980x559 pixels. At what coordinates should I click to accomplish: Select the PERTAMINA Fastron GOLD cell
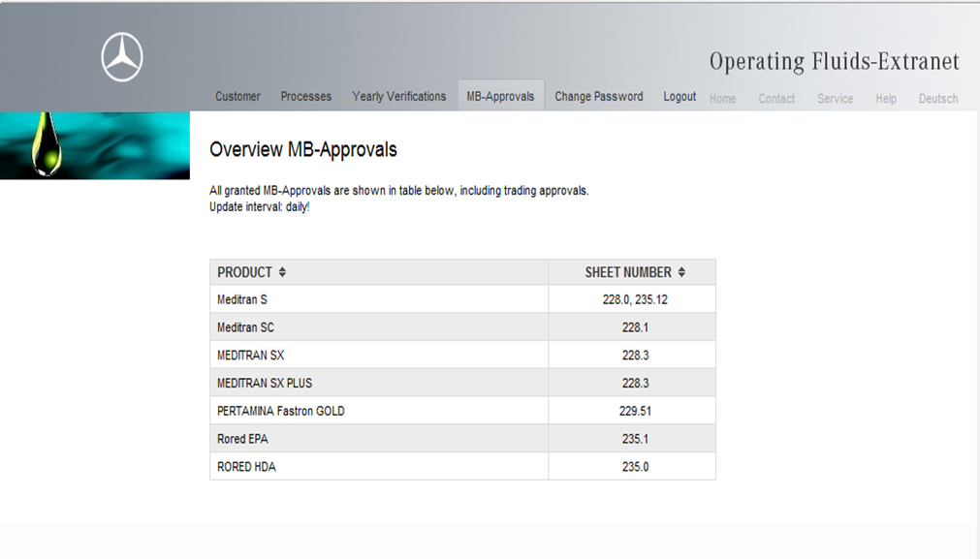[379, 411]
